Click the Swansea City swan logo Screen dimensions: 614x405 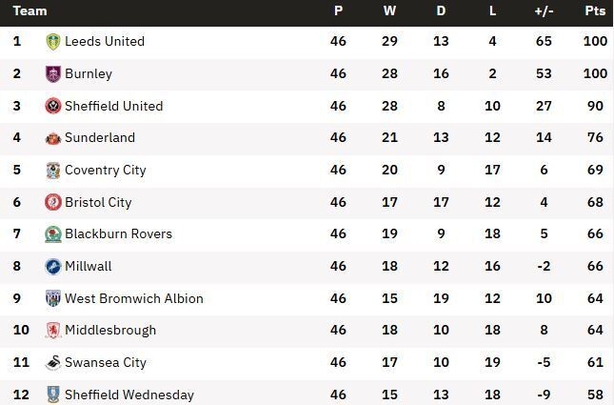pyautogui.click(x=53, y=363)
